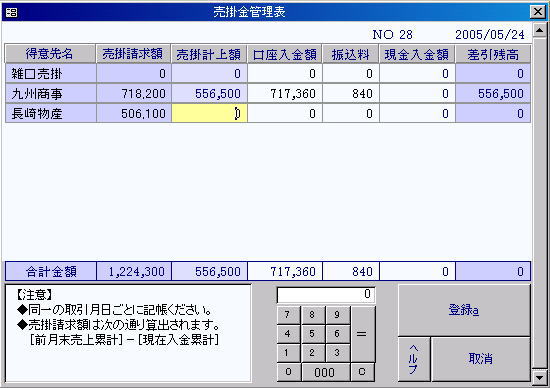The image size is (550, 388).
Task: Click the form icon in title bar
Action: point(11,13)
